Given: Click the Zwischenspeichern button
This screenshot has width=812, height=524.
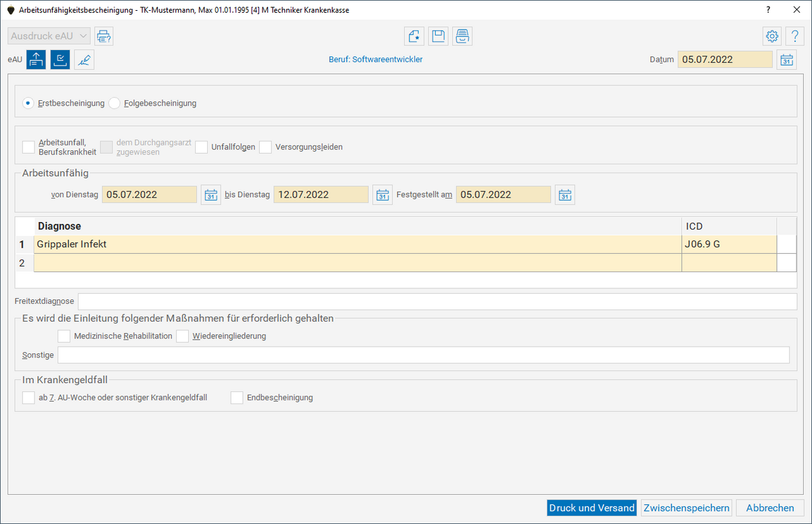Looking at the screenshot, I should (x=687, y=508).
